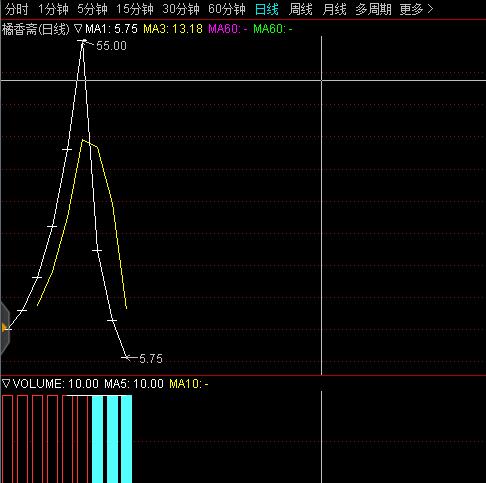Switch to the 分时 tab
This screenshot has width=486, height=483.
click(x=17, y=9)
